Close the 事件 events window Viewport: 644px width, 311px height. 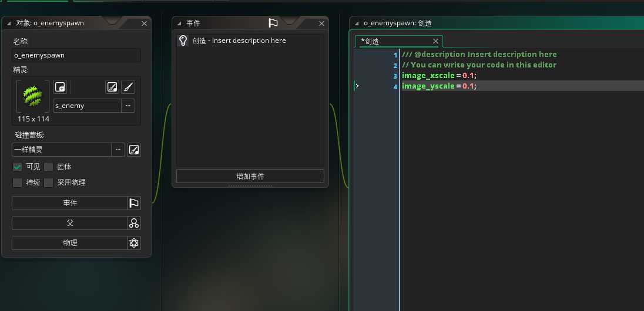321,23
